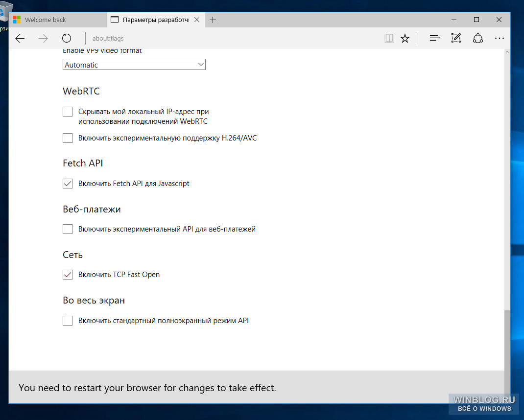
Task: Enable standard fullscreen API checkbox
Action: click(68, 321)
